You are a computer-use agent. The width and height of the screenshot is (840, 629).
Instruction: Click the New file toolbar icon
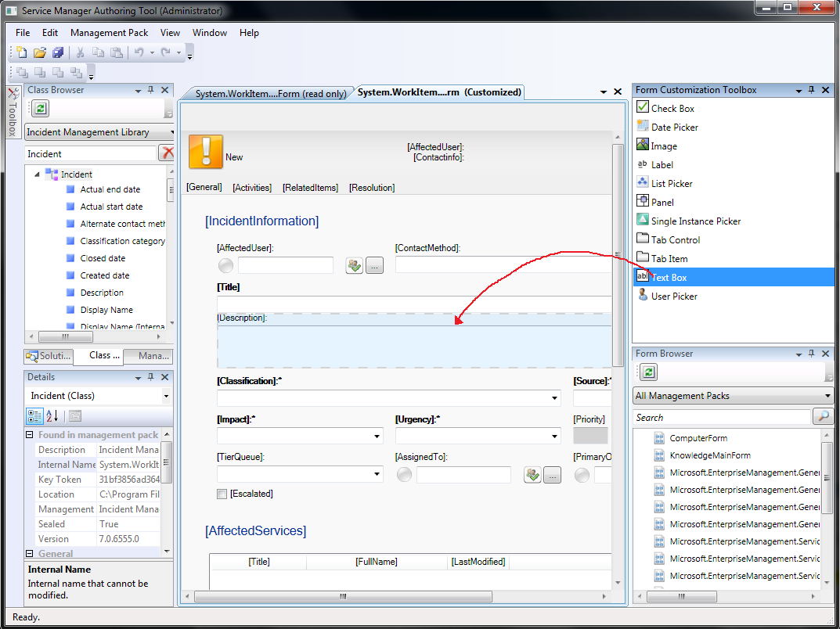(21, 52)
